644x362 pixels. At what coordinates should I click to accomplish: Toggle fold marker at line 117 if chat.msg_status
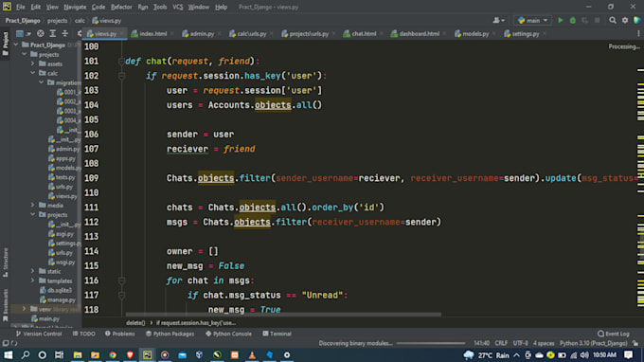point(121,295)
